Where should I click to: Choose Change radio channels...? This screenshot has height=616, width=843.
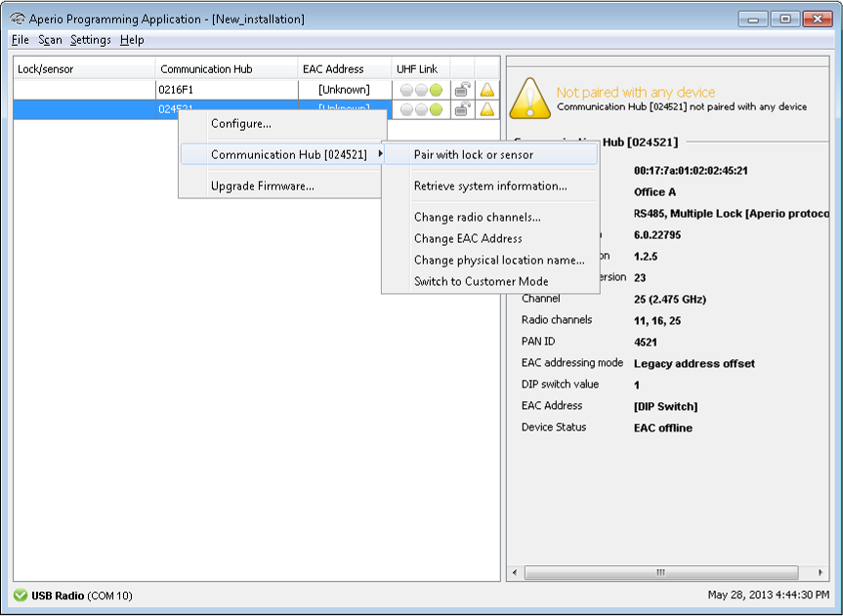point(490,217)
